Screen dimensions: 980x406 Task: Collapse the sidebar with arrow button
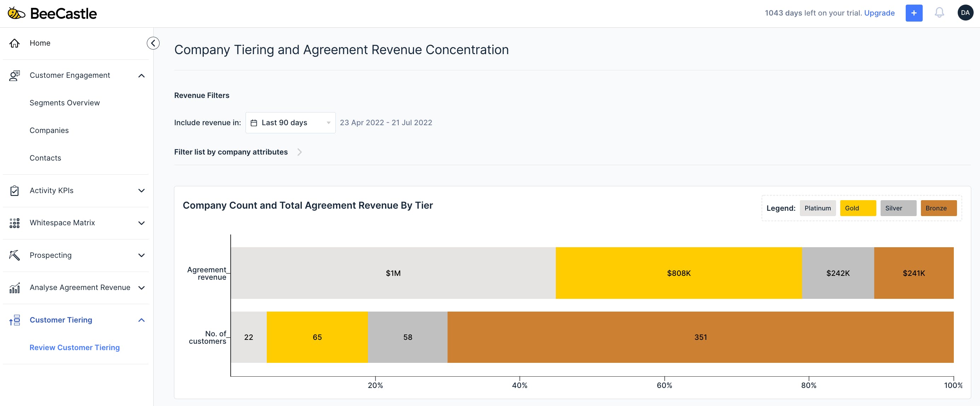(153, 43)
